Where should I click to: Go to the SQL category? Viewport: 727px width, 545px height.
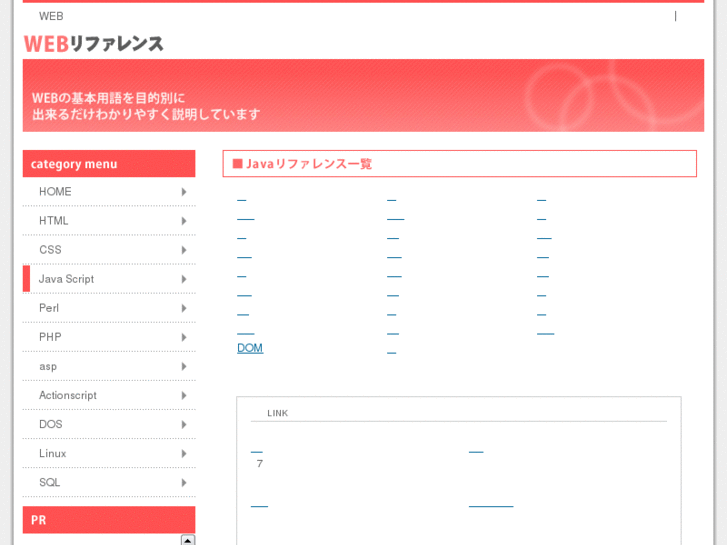[109, 482]
